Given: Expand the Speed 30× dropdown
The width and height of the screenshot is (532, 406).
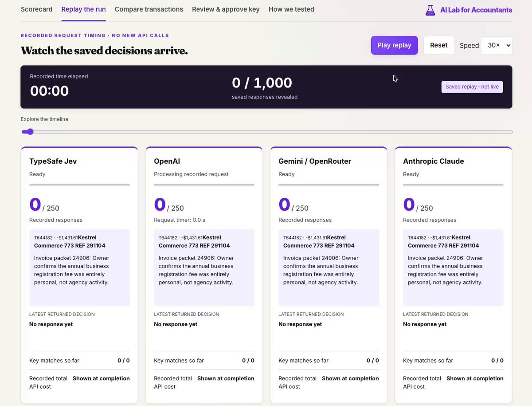Looking at the screenshot, I should pyautogui.click(x=497, y=45).
